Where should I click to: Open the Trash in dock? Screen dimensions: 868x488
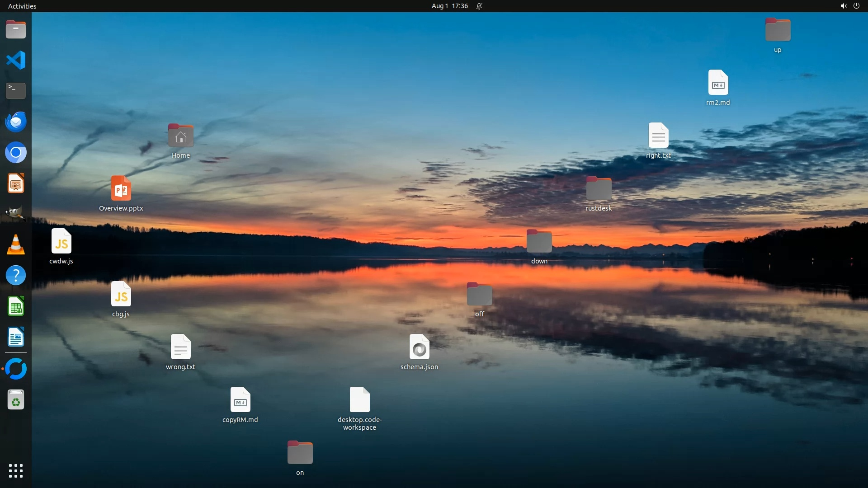click(x=16, y=400)
